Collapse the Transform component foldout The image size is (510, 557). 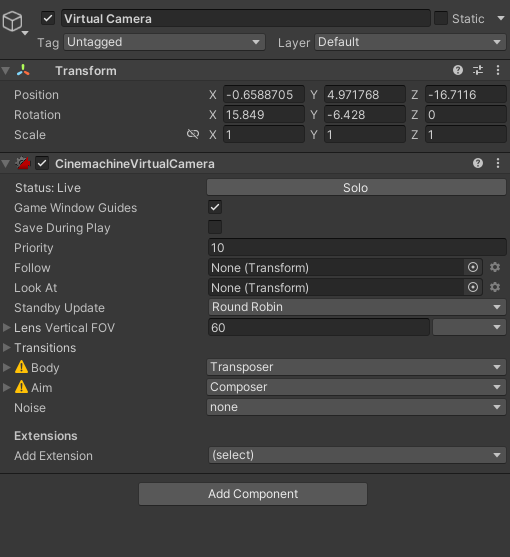(x=5, y=70)
